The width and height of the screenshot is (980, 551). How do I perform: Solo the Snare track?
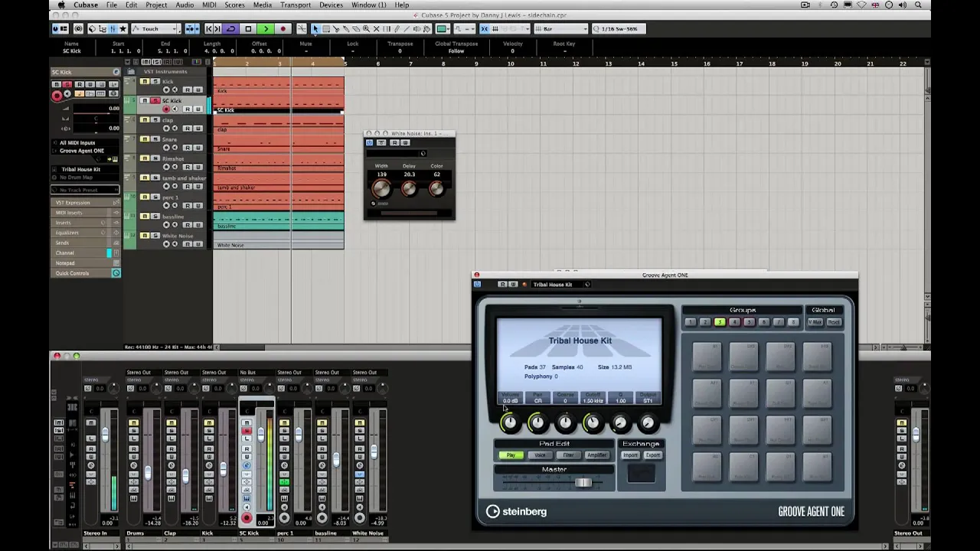156,139
